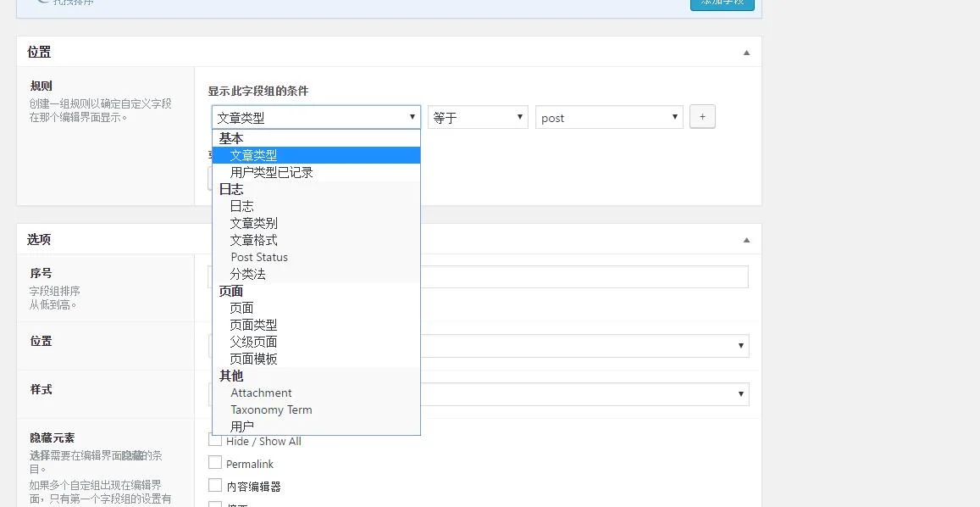Open the 位置 setting dropdown in 选项
Viewport: 980px width, 507px height.
[479, 345]
